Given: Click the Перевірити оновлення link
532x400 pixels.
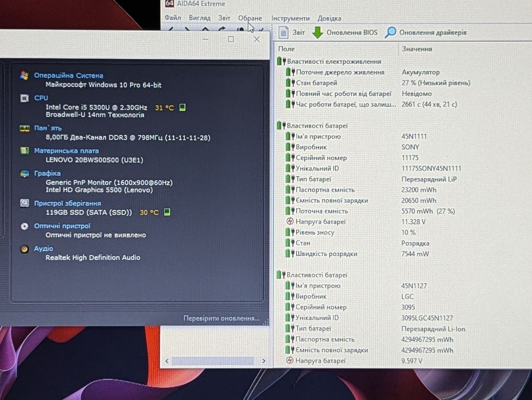Looking at the screenshot, I should [x=222, y=318].
